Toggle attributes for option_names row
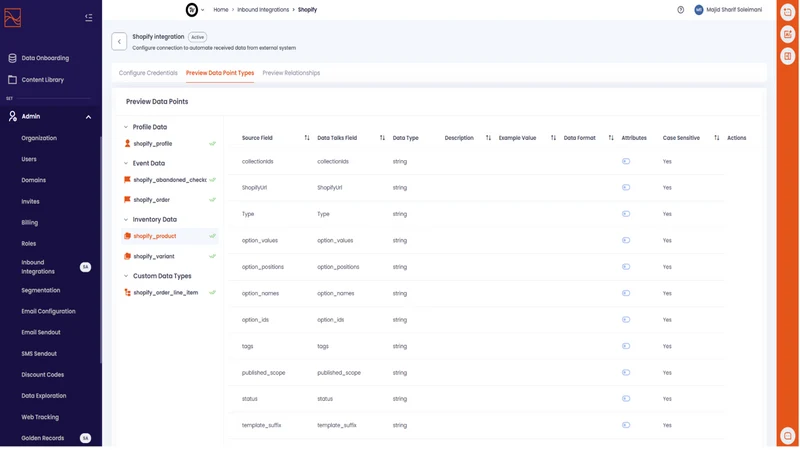The height and width of the screenshot is (450, 800). coord(626,293)
